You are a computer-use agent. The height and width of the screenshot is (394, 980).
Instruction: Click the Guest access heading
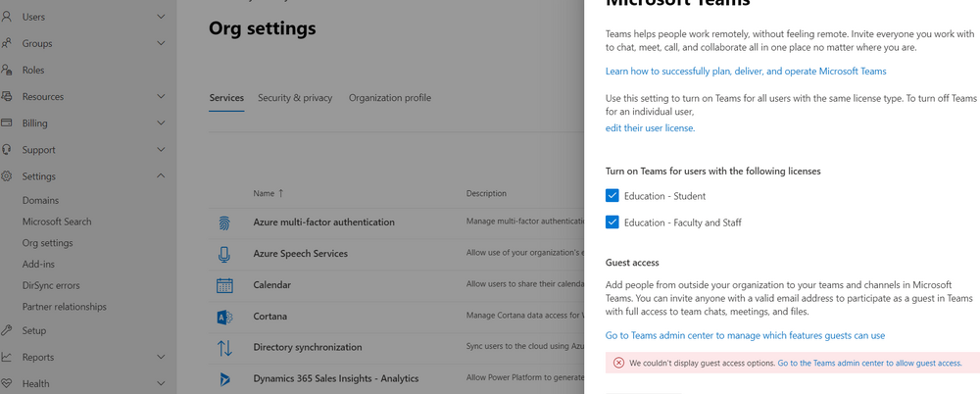632,263
